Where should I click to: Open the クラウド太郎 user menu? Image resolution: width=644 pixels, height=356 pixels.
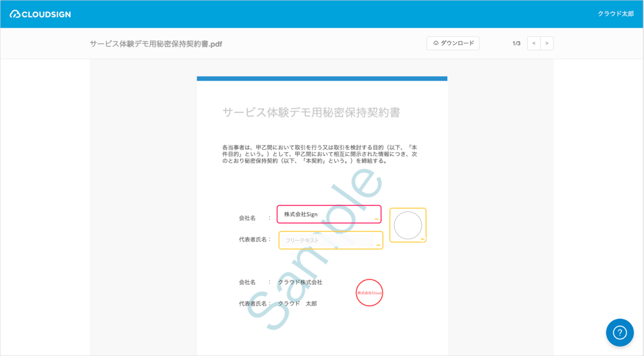pos(616,14)
